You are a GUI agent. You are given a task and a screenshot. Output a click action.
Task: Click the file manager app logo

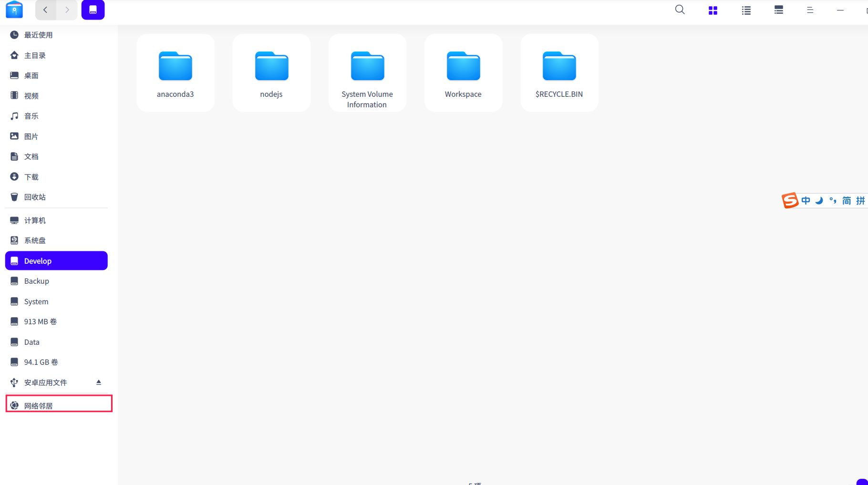[14, 10]
